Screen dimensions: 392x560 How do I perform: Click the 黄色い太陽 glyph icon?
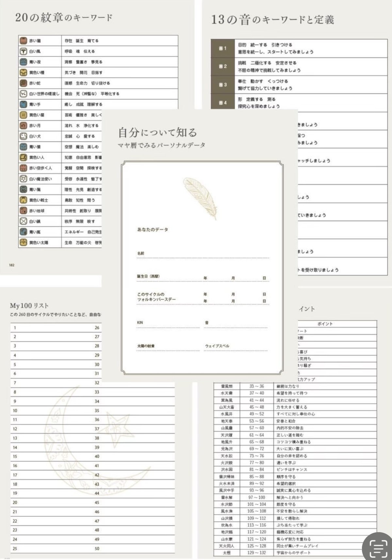(x=23, y=243)
